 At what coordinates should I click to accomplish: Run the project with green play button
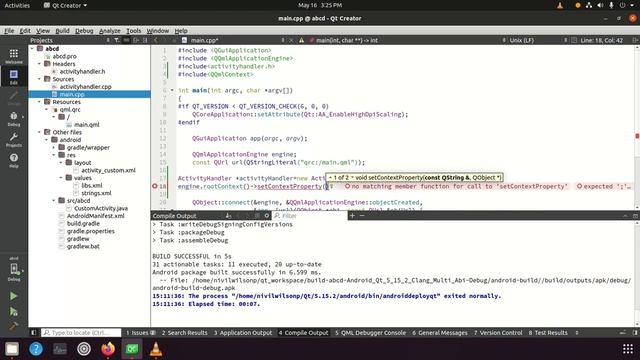click(x=13, y=296)
